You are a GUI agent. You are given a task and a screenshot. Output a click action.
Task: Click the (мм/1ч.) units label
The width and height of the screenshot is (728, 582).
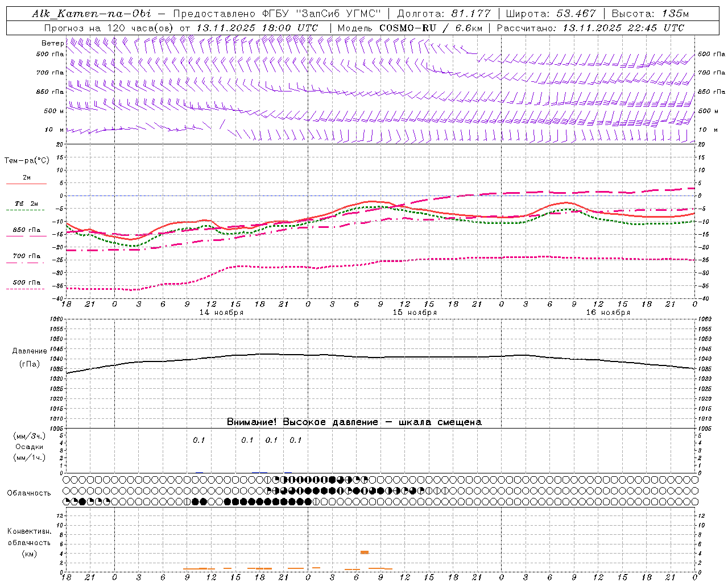click(x=30, y=458)
